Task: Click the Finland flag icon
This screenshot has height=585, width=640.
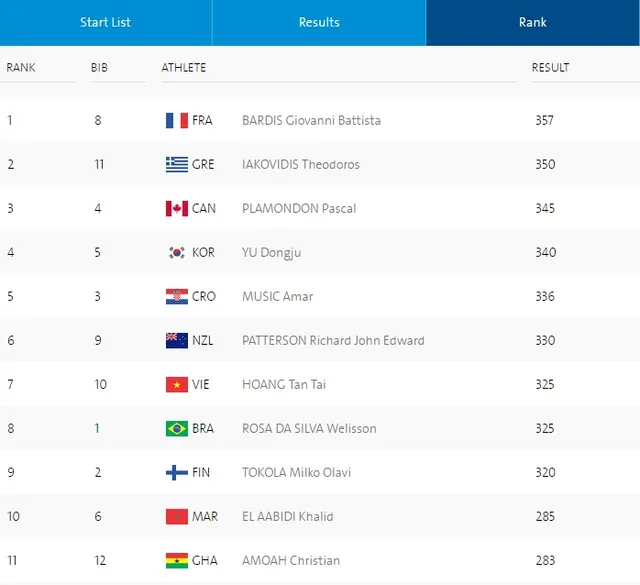Action: [x=177, y=473]
